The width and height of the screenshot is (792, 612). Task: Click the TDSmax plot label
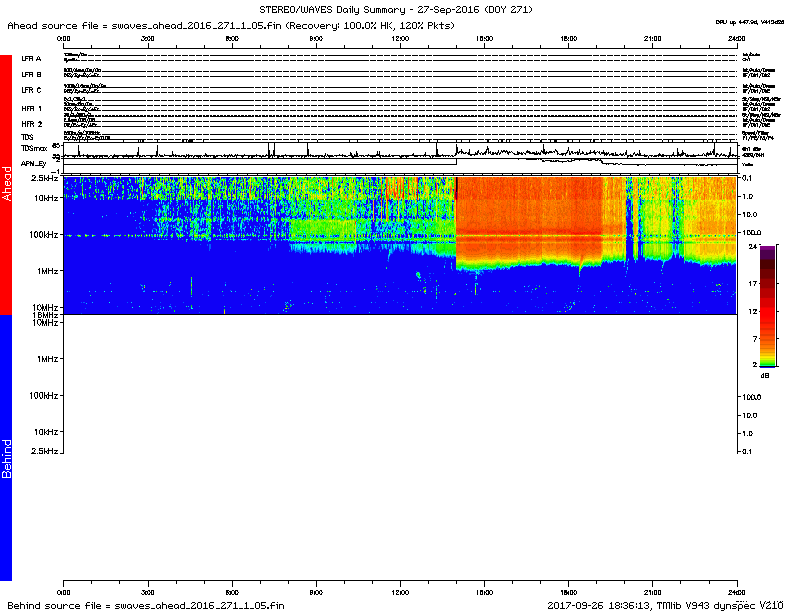(33, 147)
